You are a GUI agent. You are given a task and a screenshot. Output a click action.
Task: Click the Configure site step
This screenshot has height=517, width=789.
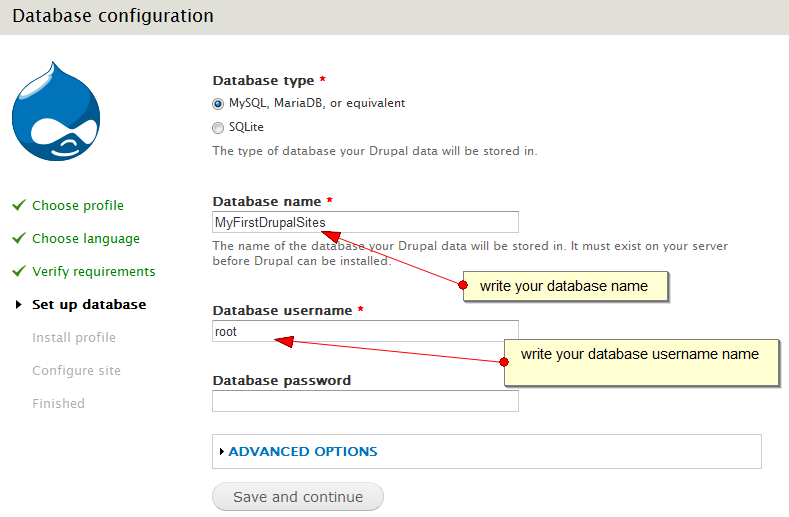(76, 371)
